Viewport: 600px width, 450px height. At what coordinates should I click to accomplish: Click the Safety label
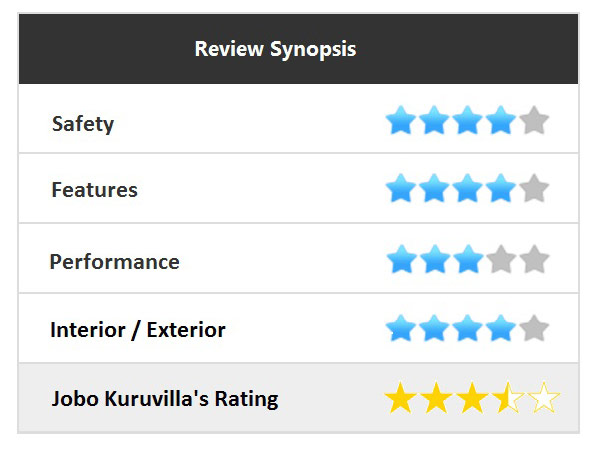[83, 124]
